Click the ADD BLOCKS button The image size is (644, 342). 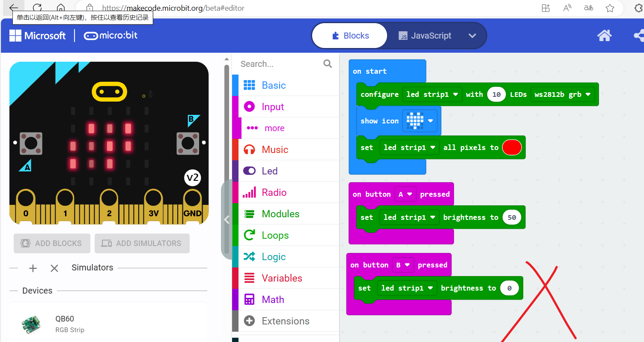51,243
